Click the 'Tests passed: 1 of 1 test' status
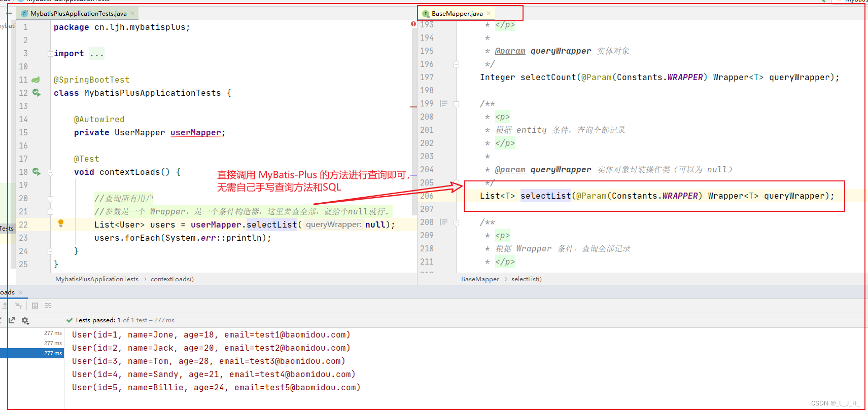Viewport: 868px width, 411px height. click(x=120, y=320)
